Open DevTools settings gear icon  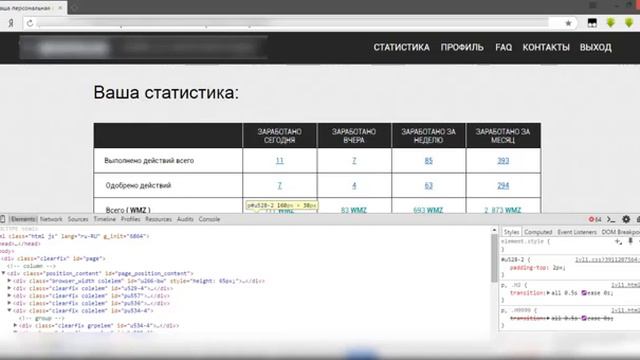(626, 219)
